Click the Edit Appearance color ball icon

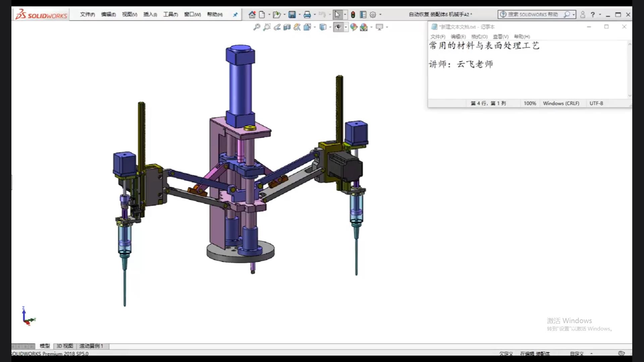(354, 27)
